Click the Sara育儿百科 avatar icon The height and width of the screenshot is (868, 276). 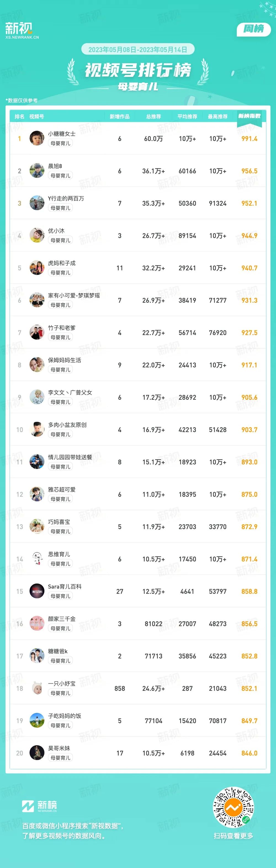pyautogui.click(x=37, y=591)
